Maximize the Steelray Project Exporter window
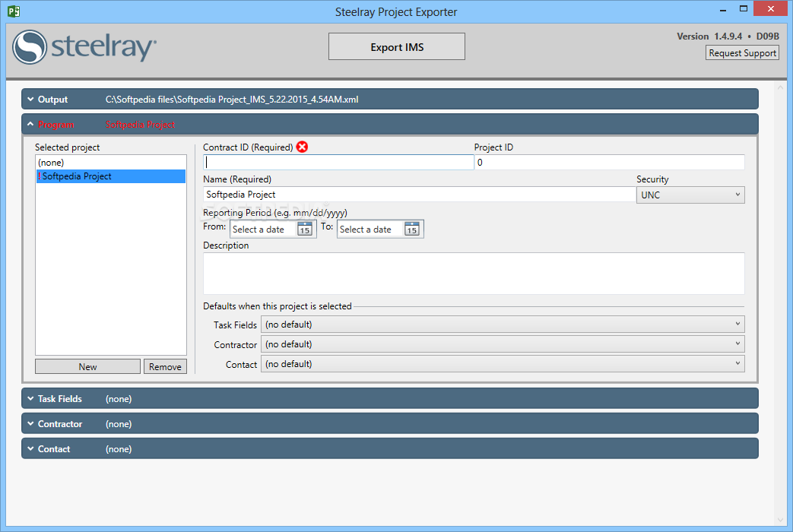This screenshot has width=793, height=532. tap(743, 8)
